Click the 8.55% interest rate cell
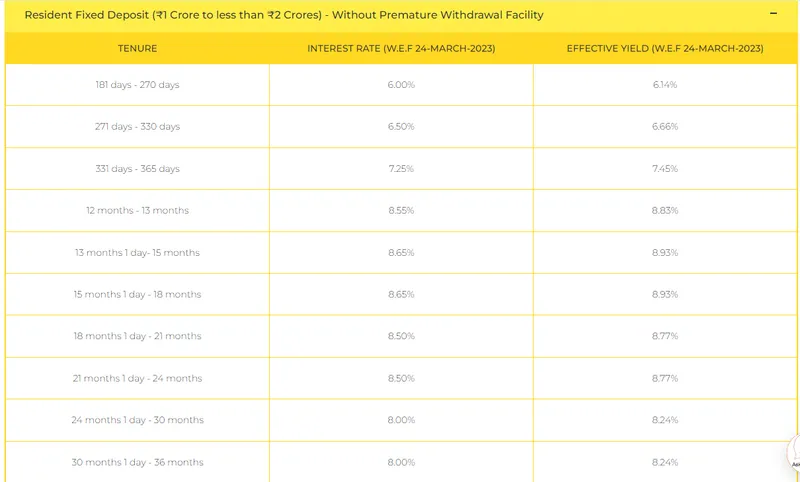 401,210
